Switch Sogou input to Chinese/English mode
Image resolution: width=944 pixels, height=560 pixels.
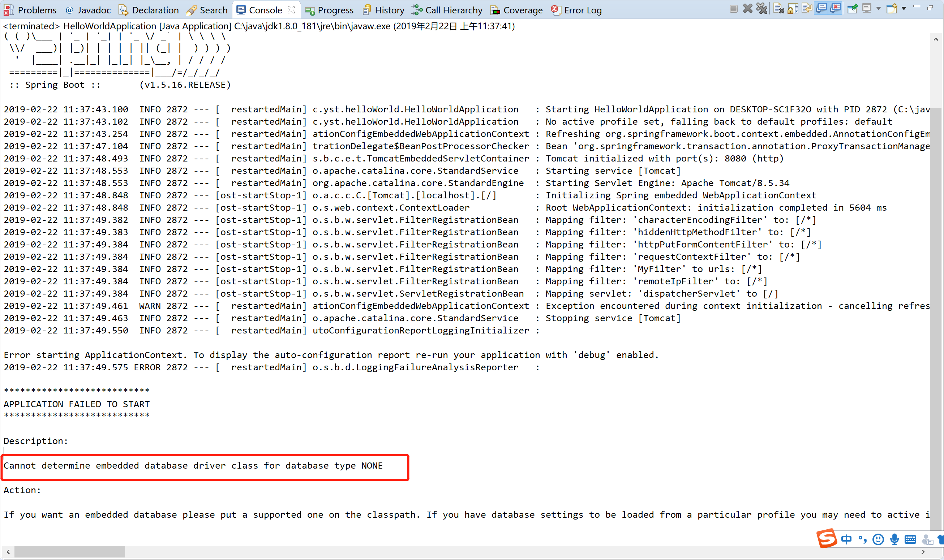(x=846, y=540)
